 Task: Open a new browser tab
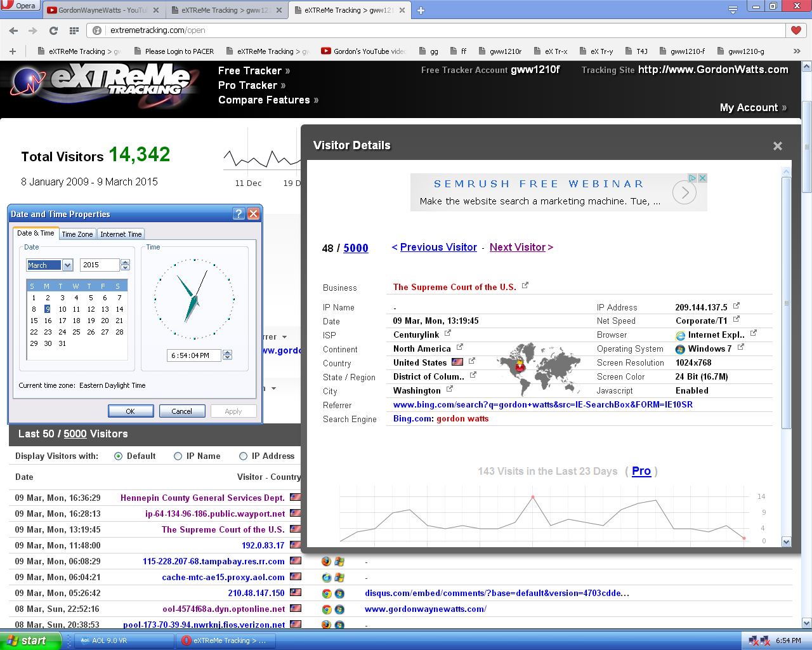coord(421,10)
